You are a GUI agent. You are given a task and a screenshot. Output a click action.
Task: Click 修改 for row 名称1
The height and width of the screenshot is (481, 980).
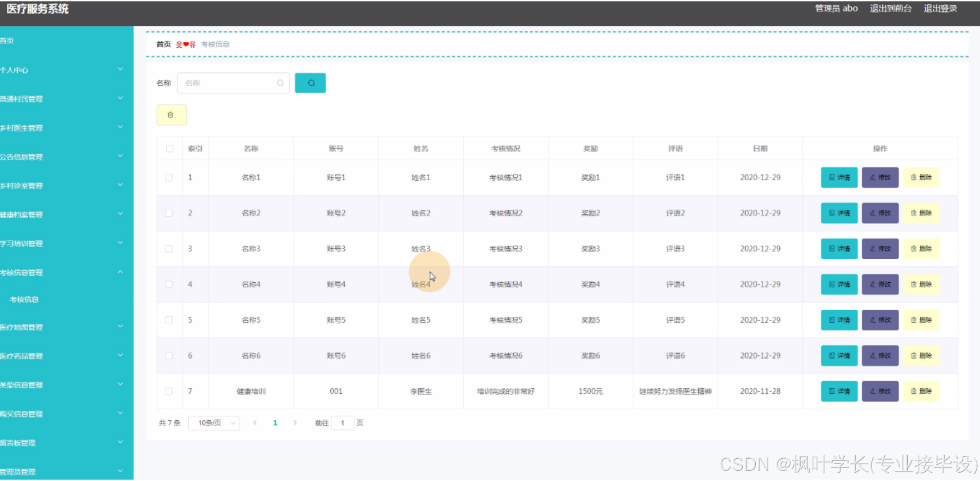(880, 177)
